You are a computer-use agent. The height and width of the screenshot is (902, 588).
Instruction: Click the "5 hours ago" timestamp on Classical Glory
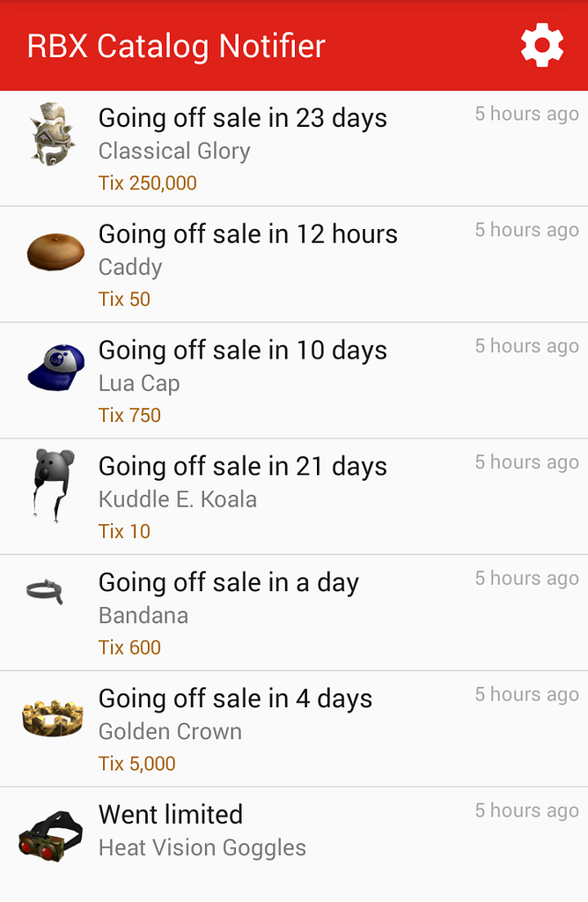(x=526, y=114)
